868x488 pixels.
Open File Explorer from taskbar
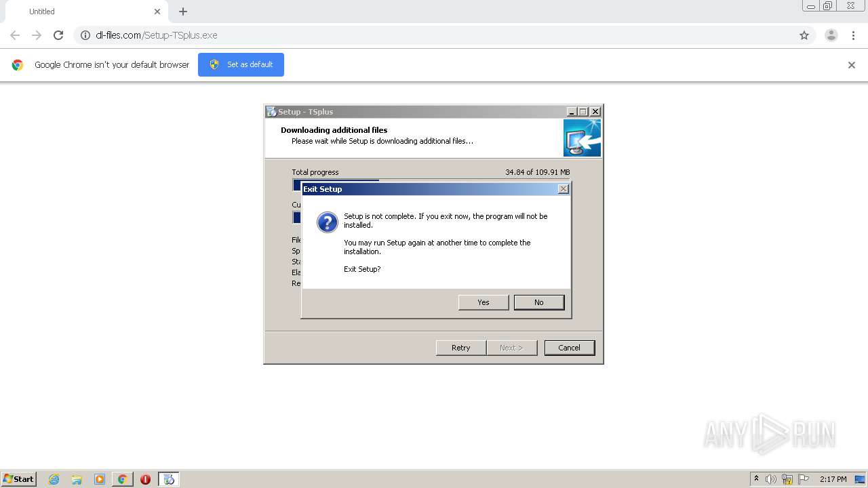tap(77, 479)
